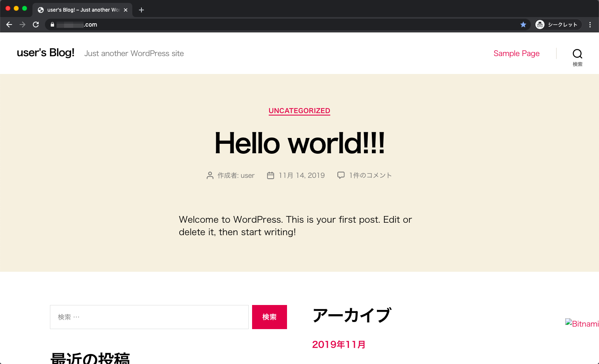The image size is (599, 364).
Task: Click the incognito profile icon near シークレット
Action: tap(540, 25)
